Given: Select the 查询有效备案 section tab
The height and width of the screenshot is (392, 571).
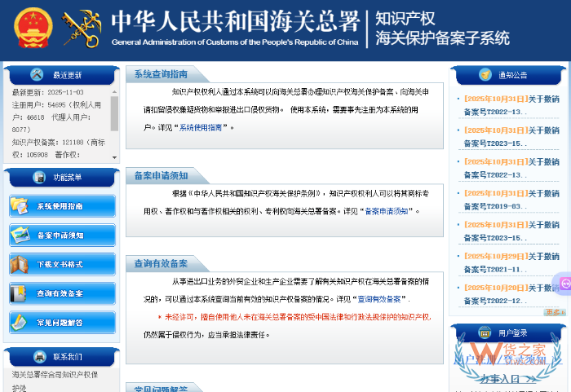Looking at the screenshot, I should pyautogui.click(x=161, y=263).
